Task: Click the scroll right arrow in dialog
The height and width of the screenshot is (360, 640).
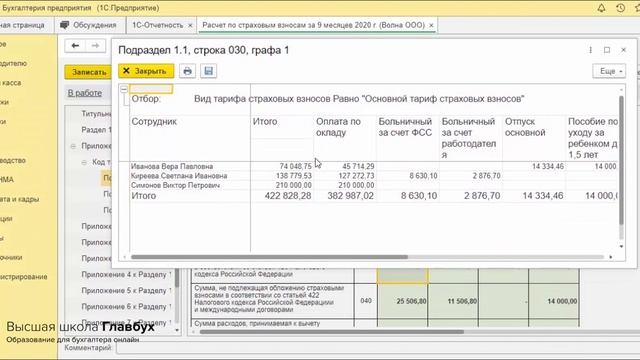Action: (611, 257)
